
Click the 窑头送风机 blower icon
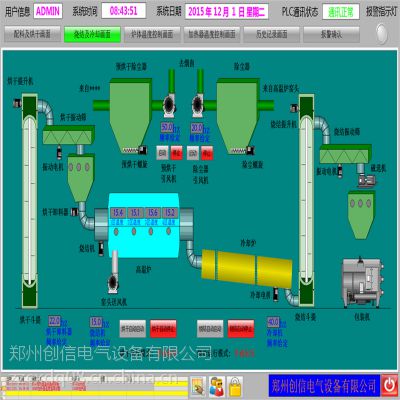pos(113,284)
